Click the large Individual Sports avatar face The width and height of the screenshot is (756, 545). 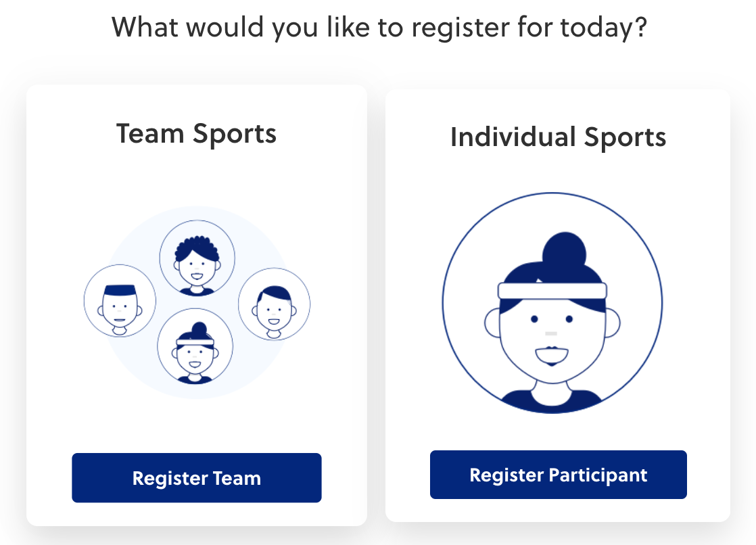(x=551, y=338)
